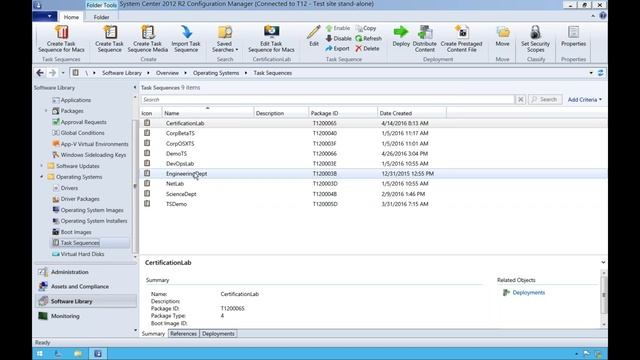This screenshot has height=360, width=640.
Task: Open Add Criteria dropdown
Action: coord(584,100)
